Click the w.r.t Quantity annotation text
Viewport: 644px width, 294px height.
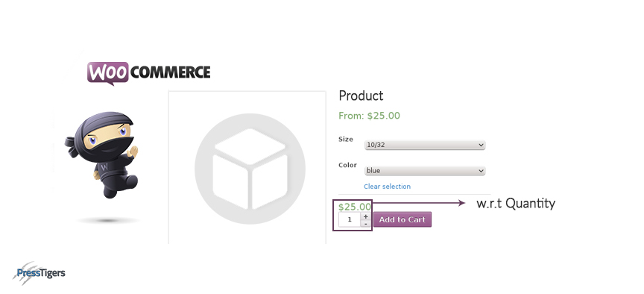(x=516, y=203)
